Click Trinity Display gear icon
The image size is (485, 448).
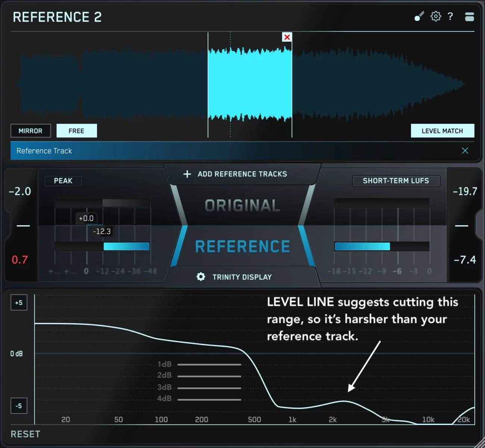click(x=201, y=277)
